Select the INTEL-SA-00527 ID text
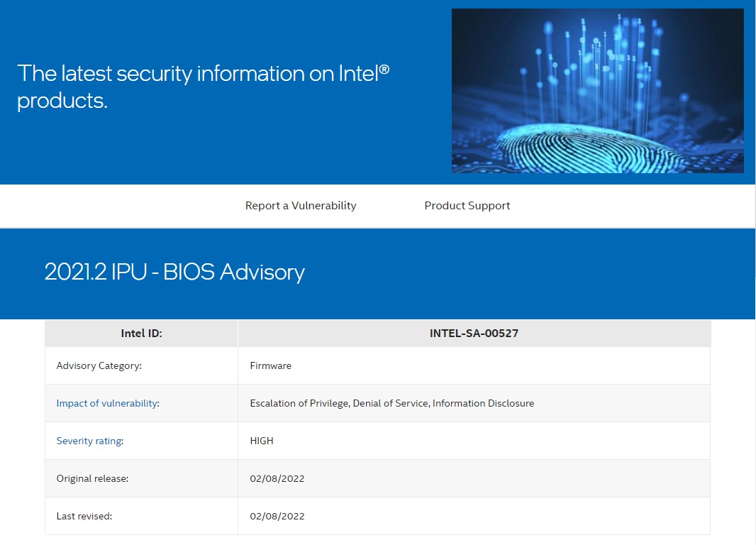 point(474,334)
